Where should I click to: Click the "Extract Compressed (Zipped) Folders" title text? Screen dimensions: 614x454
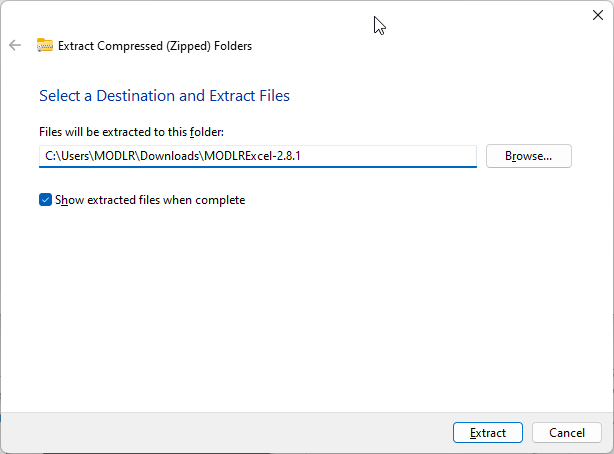[x=155, y=45]
